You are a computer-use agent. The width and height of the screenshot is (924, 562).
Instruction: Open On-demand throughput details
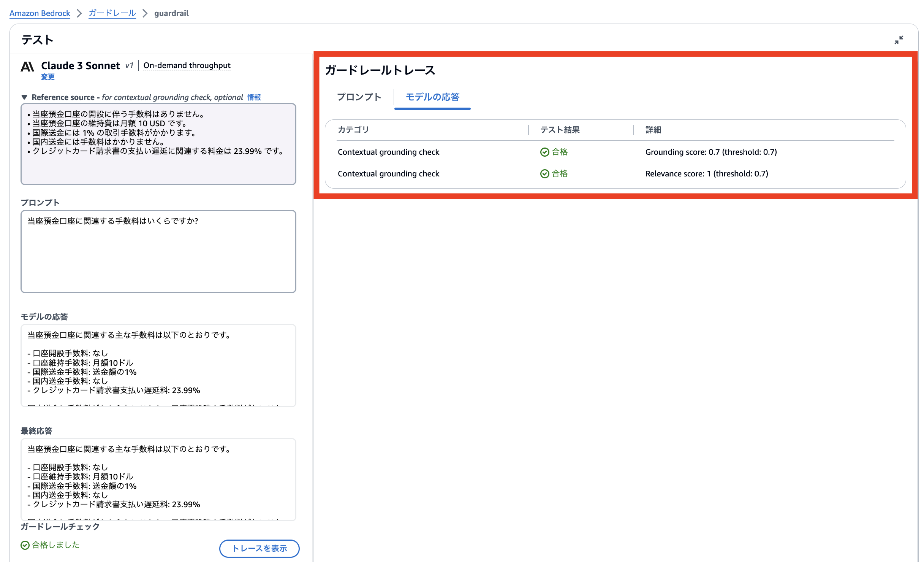pyautogui.click(x=187, y=65)
